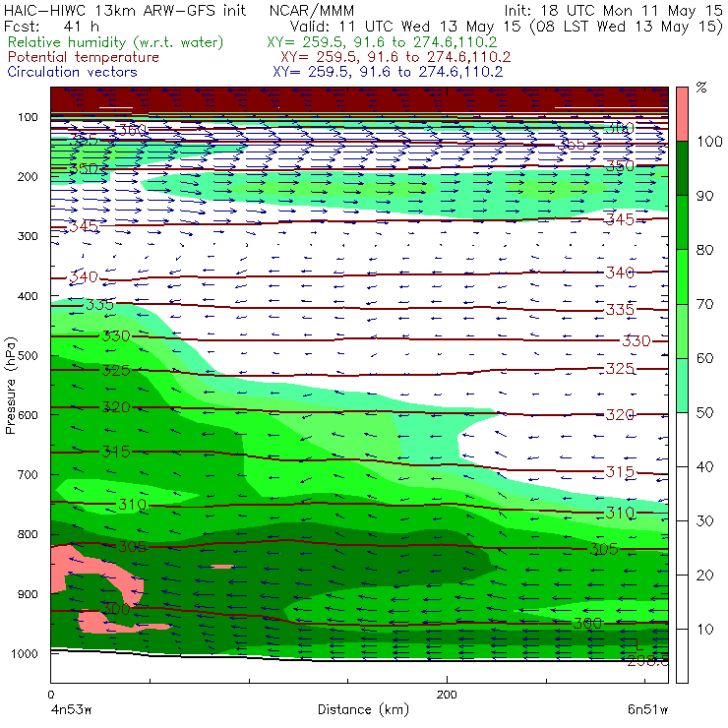Select the '298.8' minimum value label

click(x=647, y=660)
